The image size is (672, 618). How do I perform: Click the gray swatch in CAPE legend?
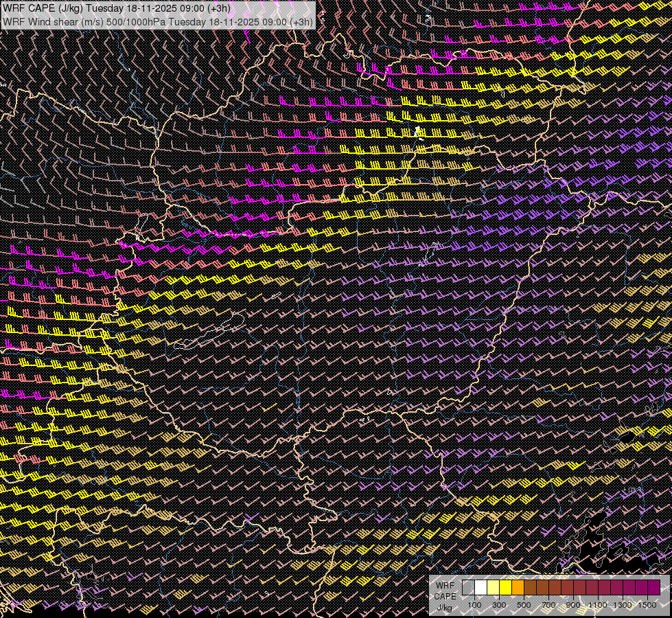(468, 588)
